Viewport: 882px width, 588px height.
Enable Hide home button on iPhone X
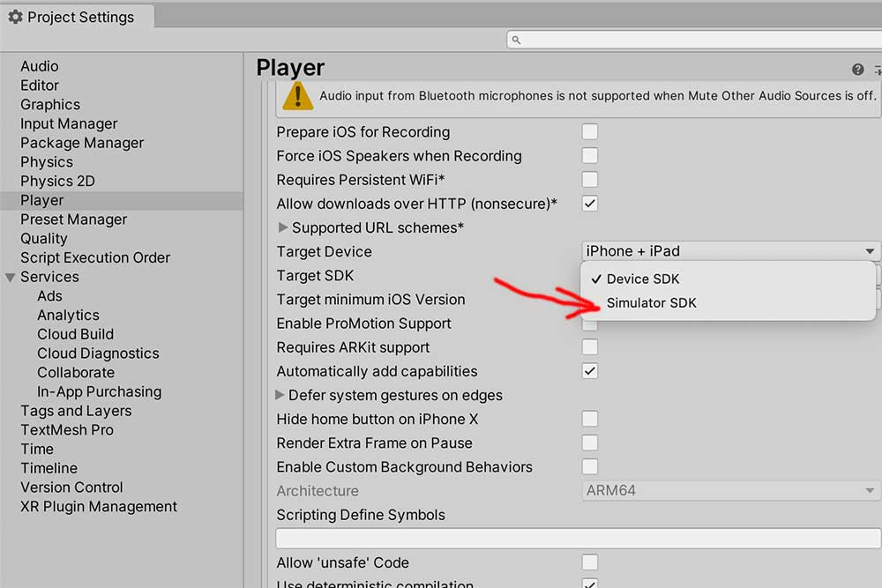point(589,419)
